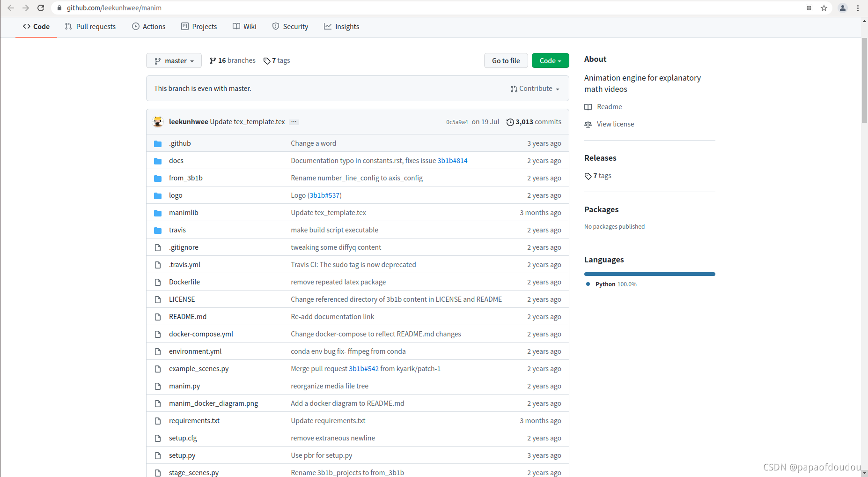Open the Security tab
Viewport: 868px width, 477px height.
[290, 27]
